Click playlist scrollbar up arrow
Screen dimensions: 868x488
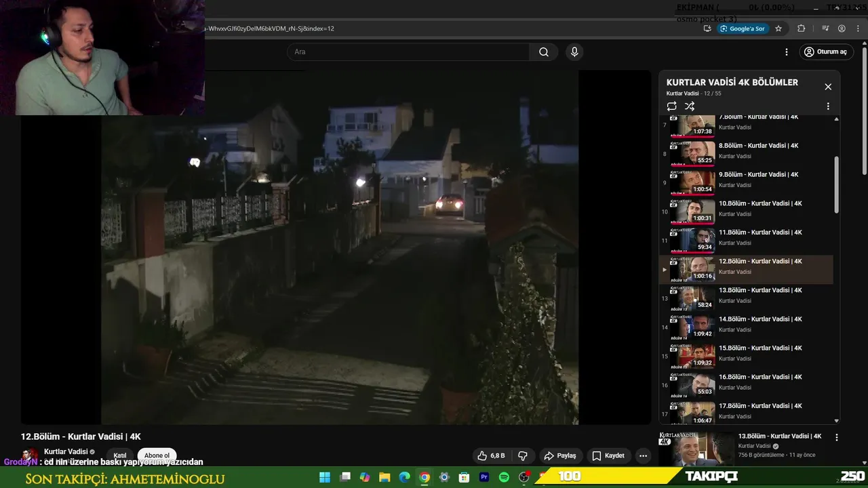(836, 119)
